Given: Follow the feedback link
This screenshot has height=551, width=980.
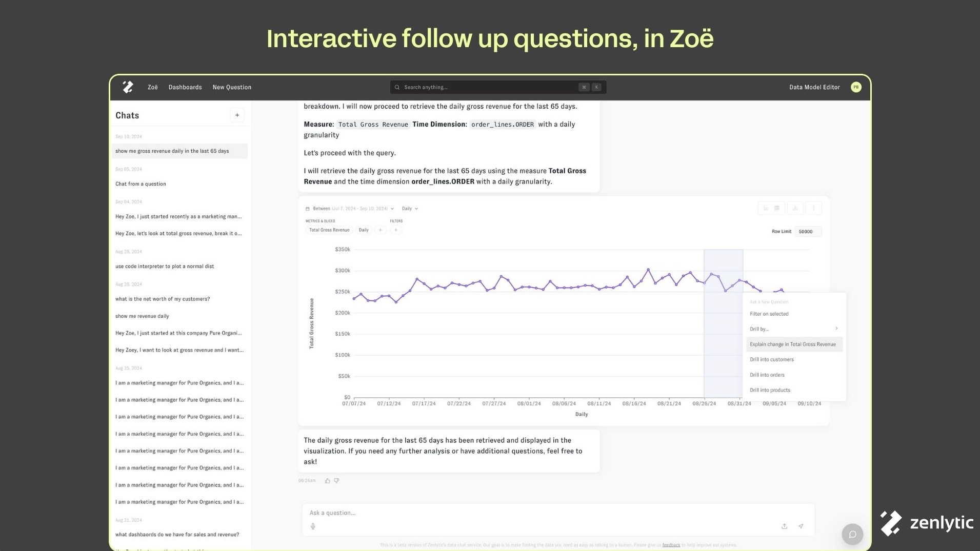Looking at the screenshot, I should click(x=671, y=545).
